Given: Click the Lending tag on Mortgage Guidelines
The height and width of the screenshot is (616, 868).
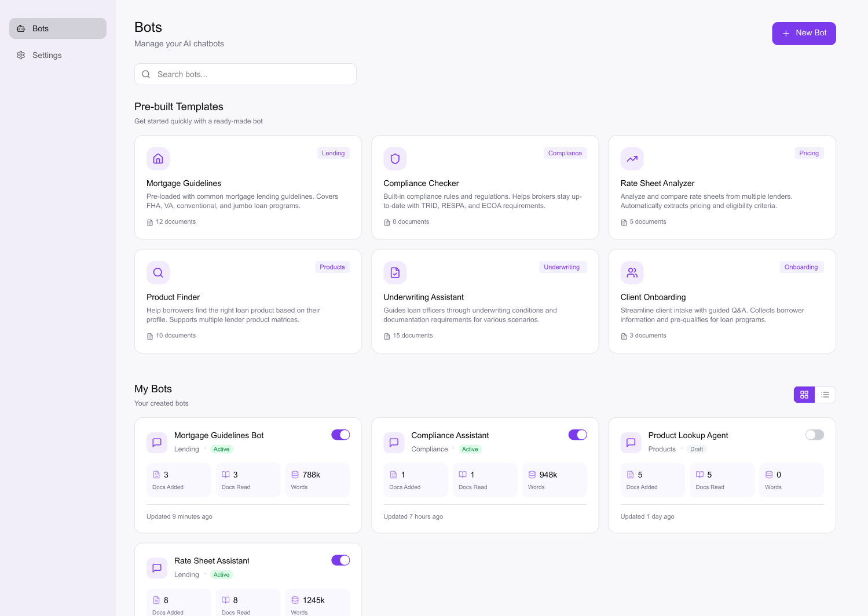Looking at the screenshot, I should pos(334,153).
